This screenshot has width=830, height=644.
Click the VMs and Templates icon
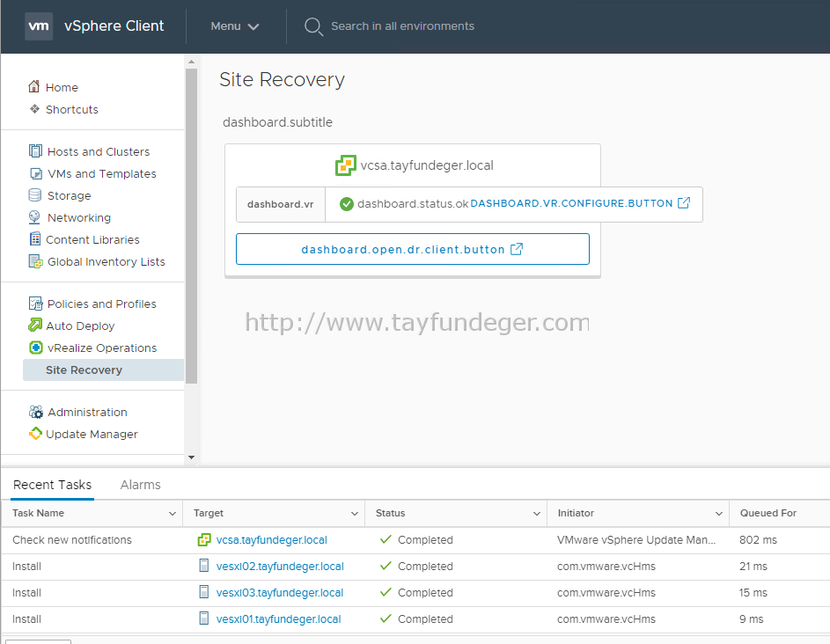click(x=35, y=173)
